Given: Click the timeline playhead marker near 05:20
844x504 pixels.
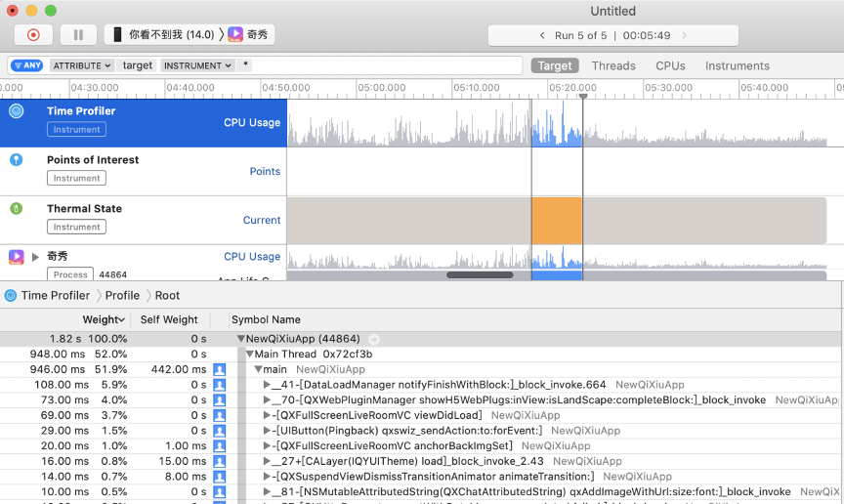Looking at the screenshot, I should point(583,97).
